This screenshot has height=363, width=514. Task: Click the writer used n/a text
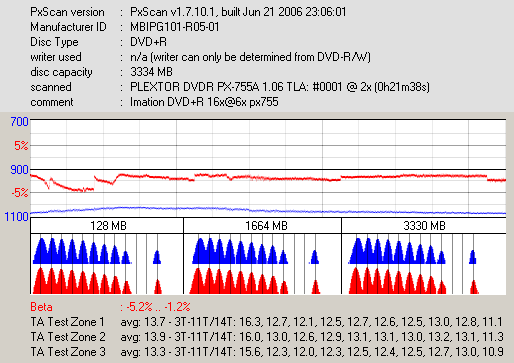pyautogui.click(x=250, y=57)
